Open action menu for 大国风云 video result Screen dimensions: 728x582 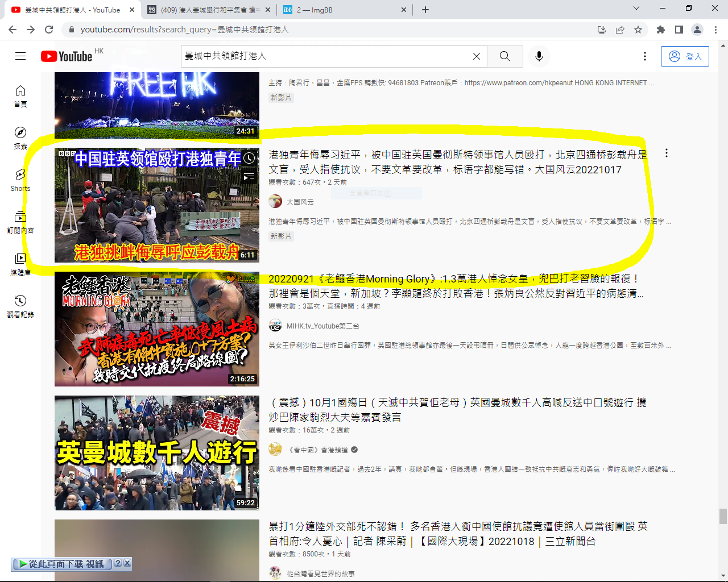667,153
